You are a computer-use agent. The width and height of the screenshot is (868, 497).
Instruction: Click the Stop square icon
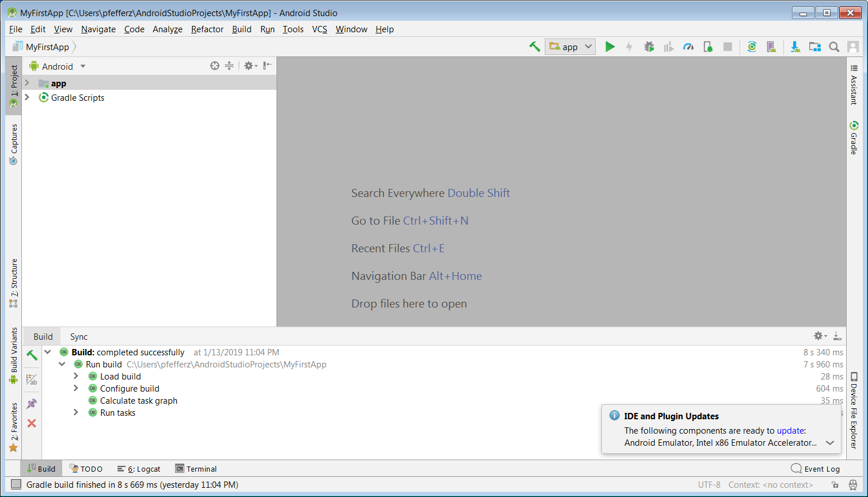pos(727,47)
